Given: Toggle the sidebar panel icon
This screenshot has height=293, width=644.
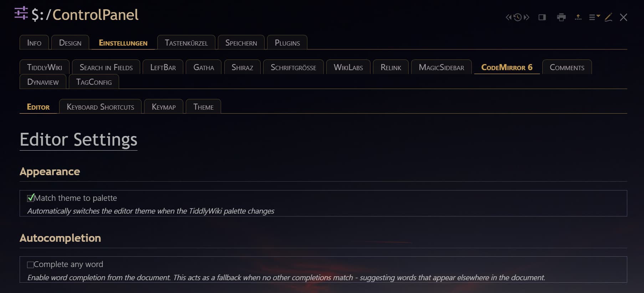Looking at the screenshot, I should click(542, 17).
